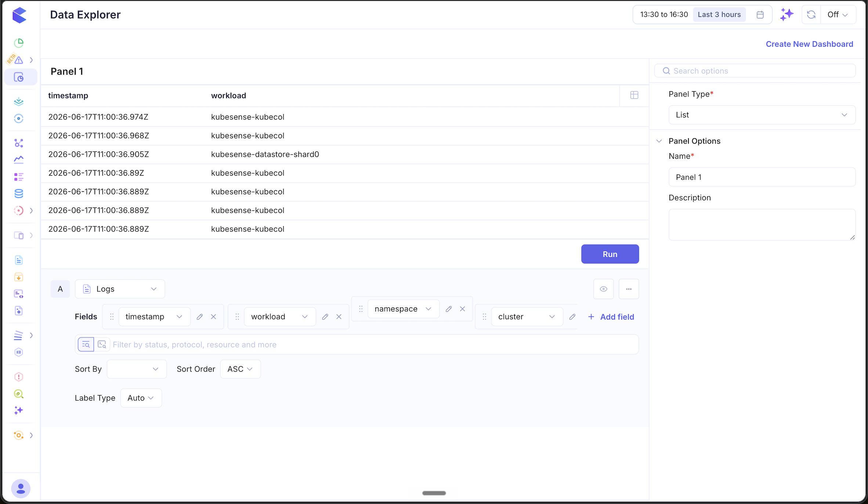Open the purple list view sidebar icon

[19, 177]
